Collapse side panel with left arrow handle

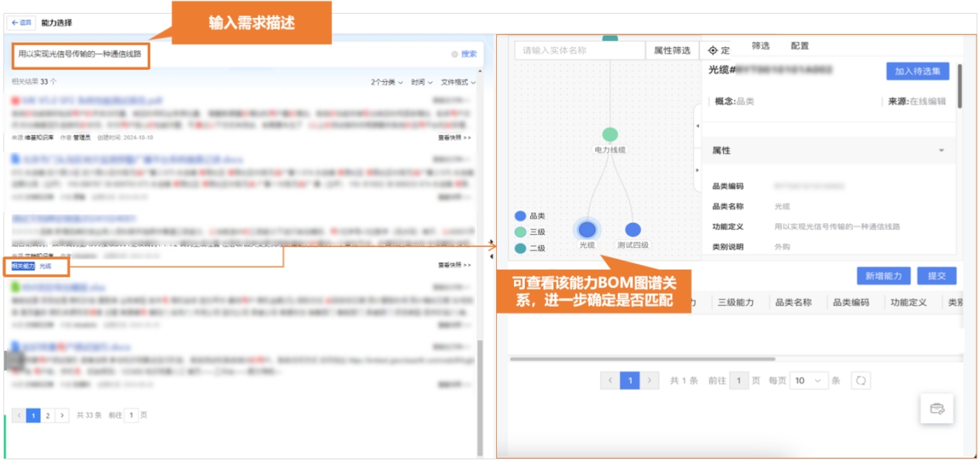[697, 125]
